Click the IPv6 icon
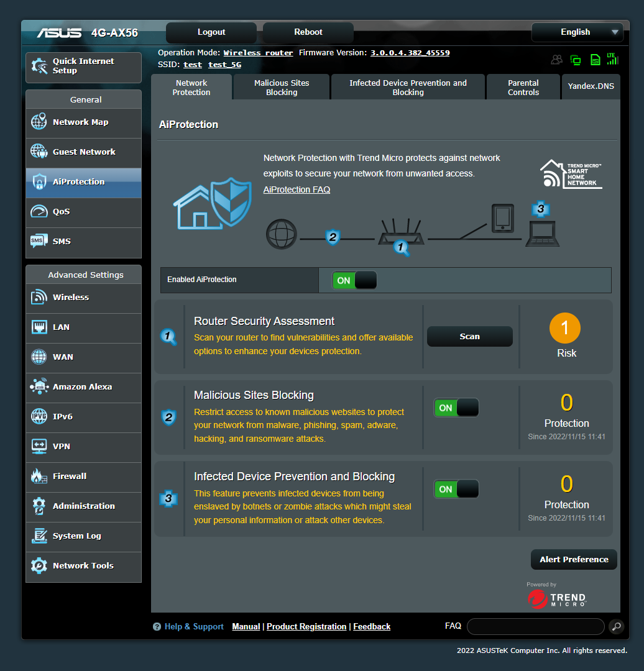The height and width of the screenshot is (671, 644). point(39,416)
